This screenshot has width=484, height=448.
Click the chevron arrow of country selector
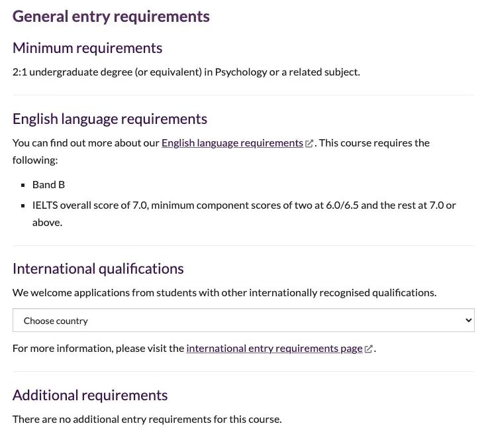(468, 320)
